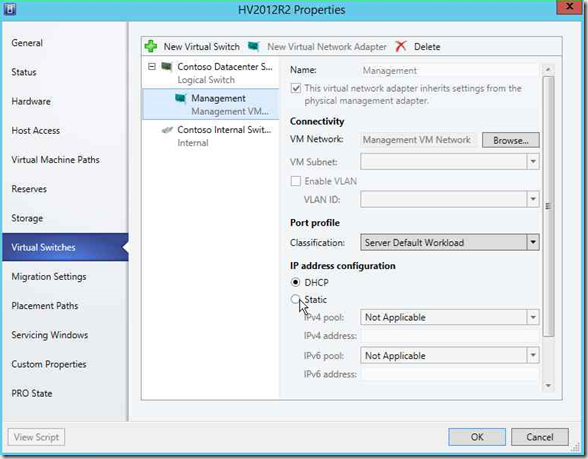Click the Contoso Internal Switch icon
The width and height of the screenshot is (588, 459).
pyautogui.click(x=167, y=130)
